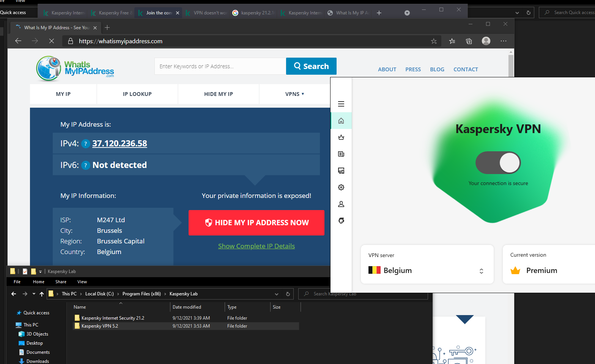Open the news document sidebar icon

click(341, 154)
